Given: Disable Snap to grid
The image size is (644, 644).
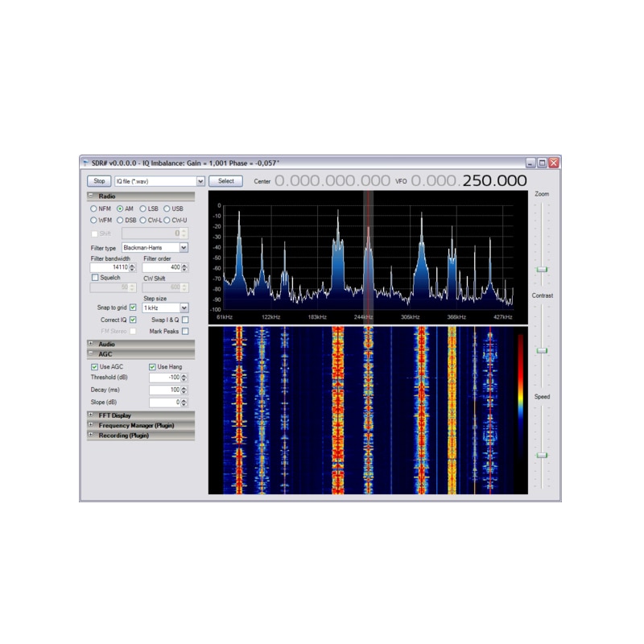Looking at the screenshot, I should point(131,307).
